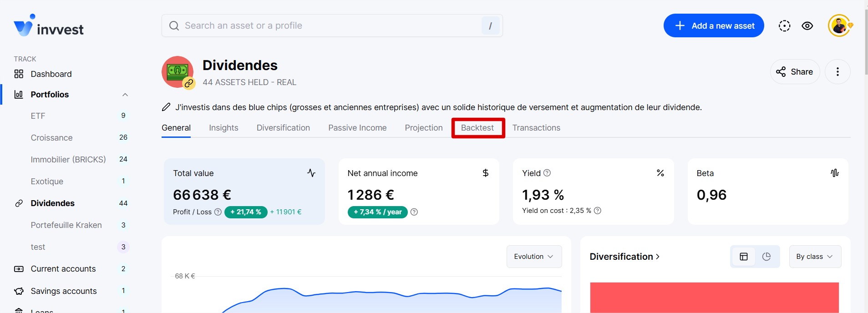The height and width of the screenshot is (313, 868).
Task: Open the three-dot more options menu
Action: (x=838, y=71)
